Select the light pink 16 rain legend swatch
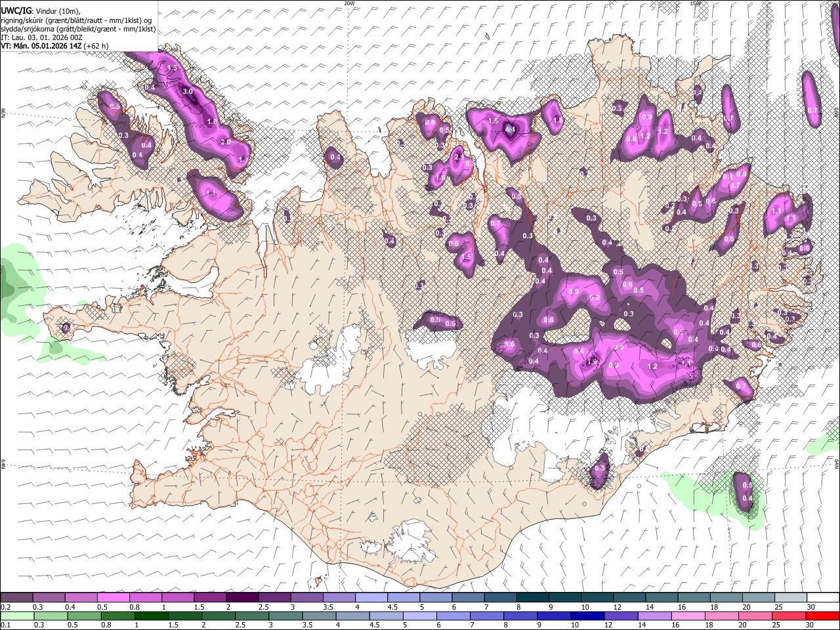Screen dimensions: 840x630 [x=688, y=616]
